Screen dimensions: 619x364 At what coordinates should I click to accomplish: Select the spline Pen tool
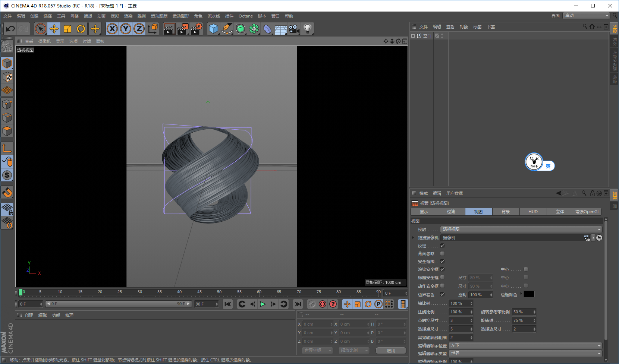coord(227,29)
